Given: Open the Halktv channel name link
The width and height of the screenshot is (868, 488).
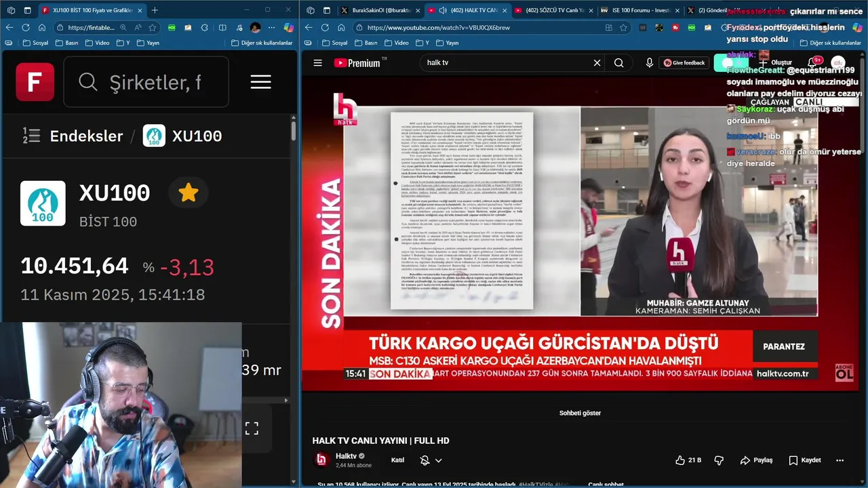Looking at the screenshot, I should [x=346, y=456].
